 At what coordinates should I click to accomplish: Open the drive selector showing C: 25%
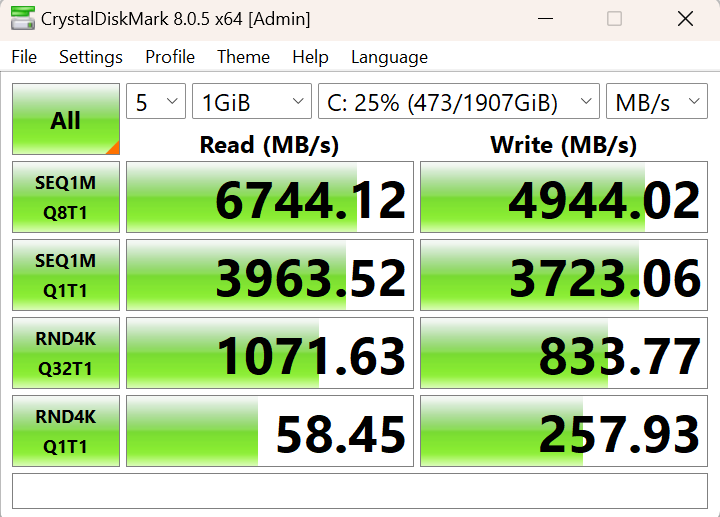[459, 101]
